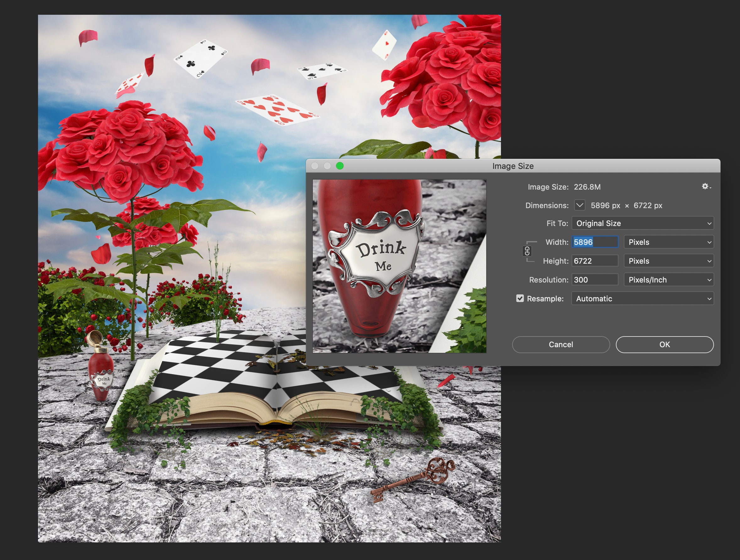Screen dimensions: 740x560
Task: Toggle the constrain proportions link icon
Action: (527, 251)
